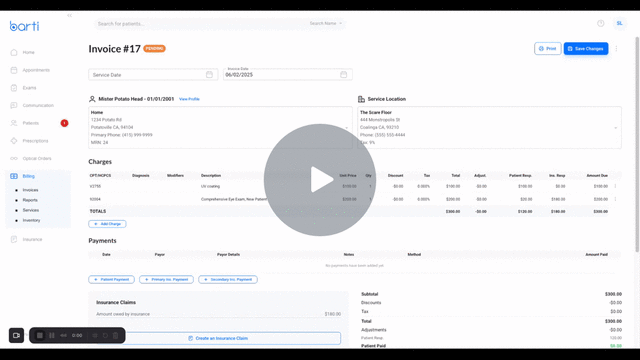Click the Patient Resp. column header
Viewport: 640px width, 360px height.
point(520,176)
